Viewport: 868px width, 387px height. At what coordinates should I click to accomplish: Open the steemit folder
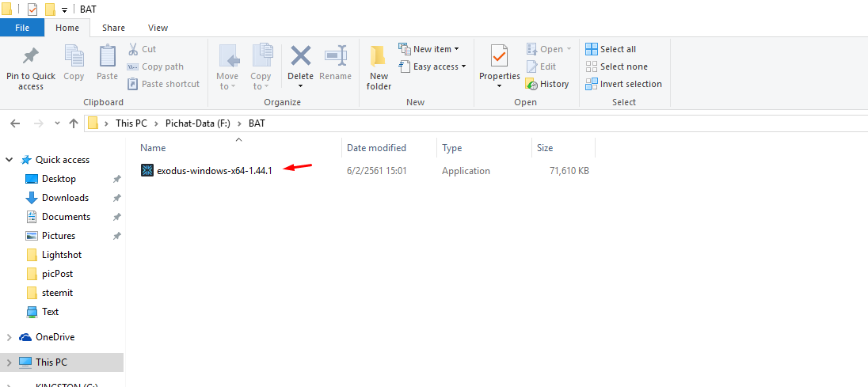click(57, 293)
